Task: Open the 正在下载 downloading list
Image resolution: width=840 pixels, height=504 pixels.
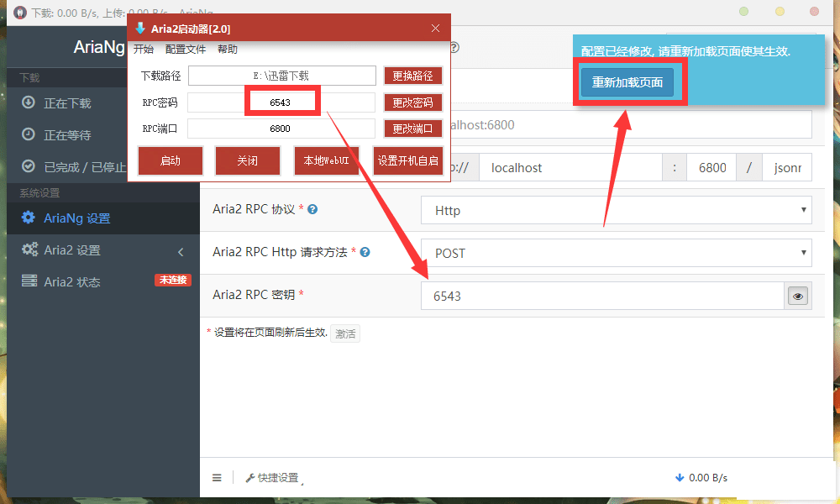Action: pos(67,103)
